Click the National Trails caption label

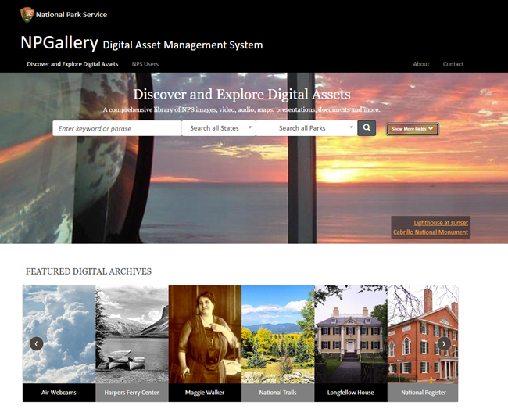[278, 393]
